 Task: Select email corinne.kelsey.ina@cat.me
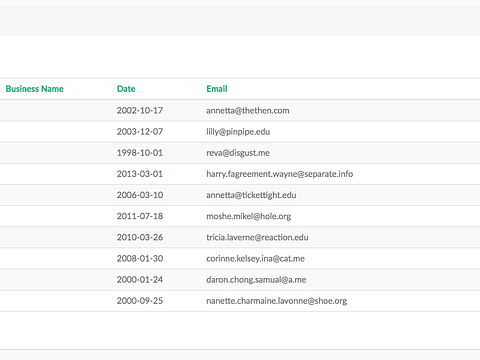point(255,258)
